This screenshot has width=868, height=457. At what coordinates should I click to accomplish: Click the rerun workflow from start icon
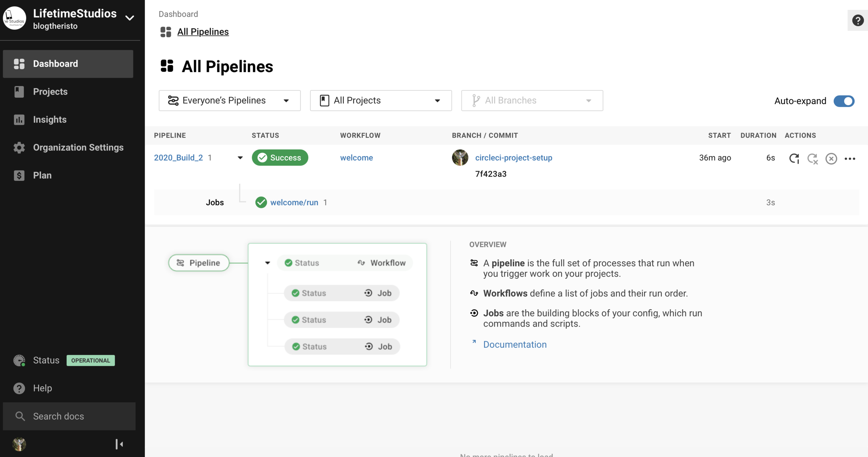pyautogui.click(x=794, y=158)
